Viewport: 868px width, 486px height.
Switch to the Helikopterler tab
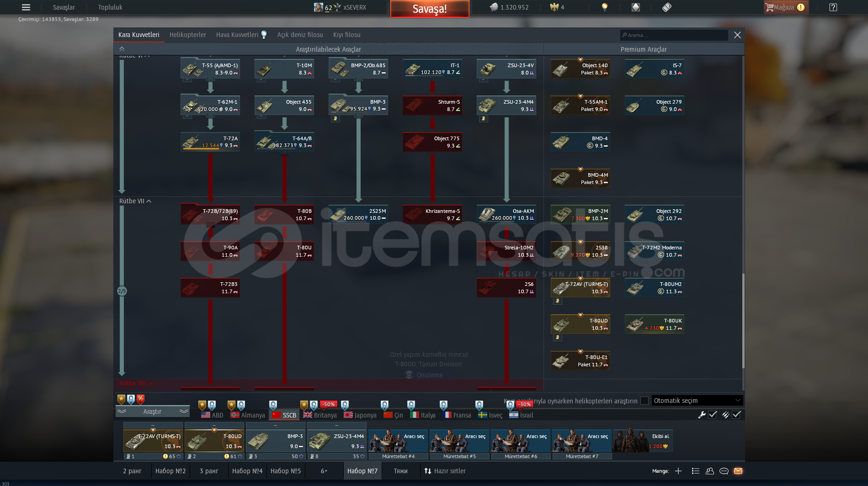[x=187, y=35]
